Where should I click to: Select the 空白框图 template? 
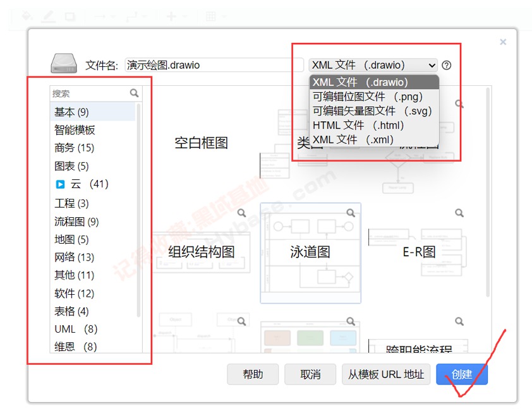coord(201,143)
